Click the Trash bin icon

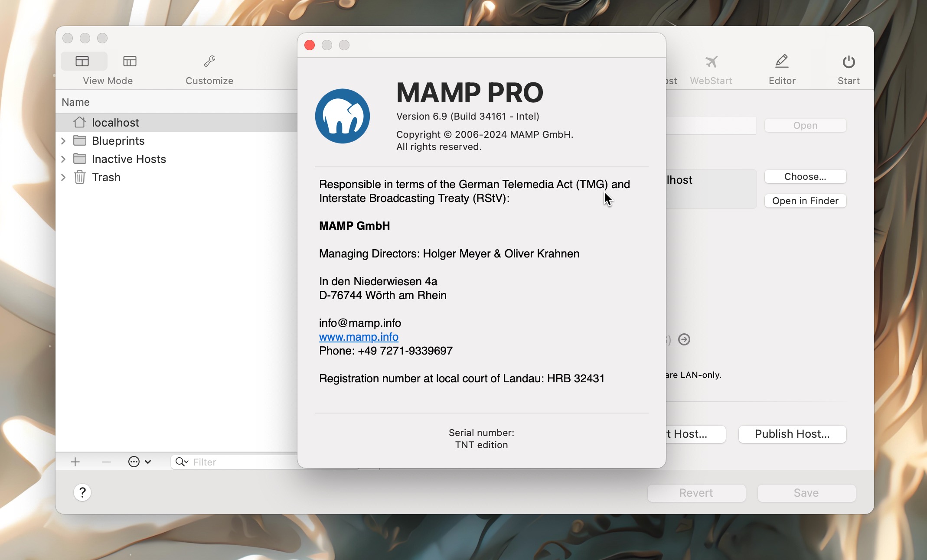80,177
